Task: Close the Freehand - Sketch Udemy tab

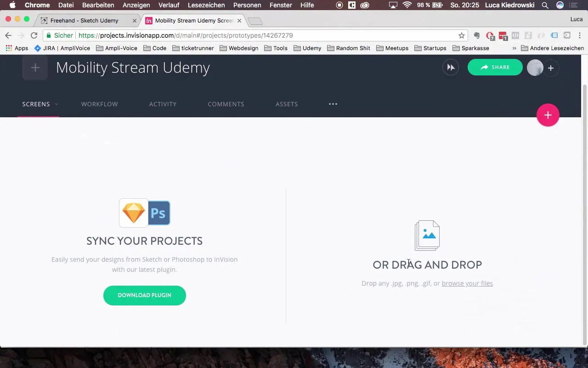Action: pos(135,21)
